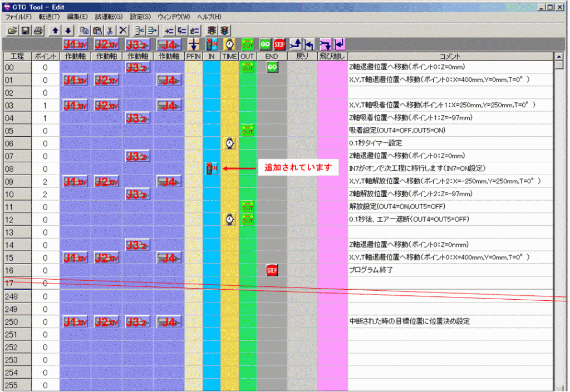Screen dimensions: 570x392
Task: Select the second return arrow palette icon
Action: (x=309, y=44)
